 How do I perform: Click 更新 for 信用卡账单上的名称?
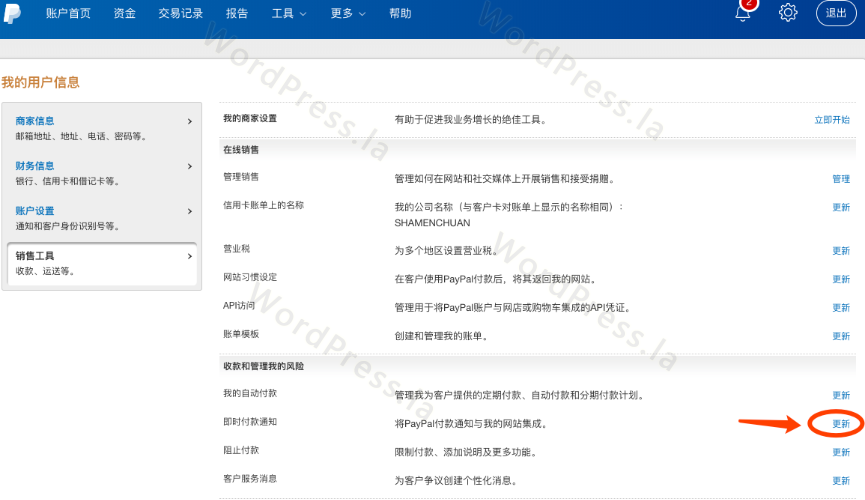tap(841, 207)
